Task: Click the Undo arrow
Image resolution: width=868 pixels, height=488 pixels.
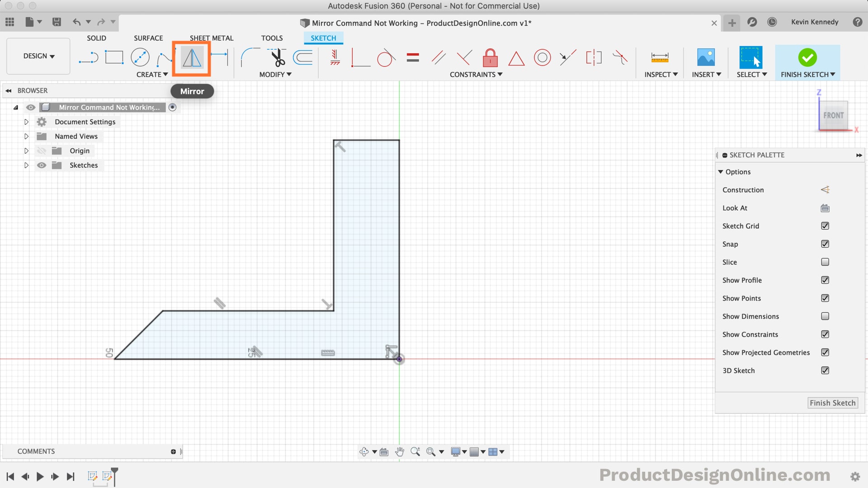Action: pyautogui.click(x=77, y=22)
